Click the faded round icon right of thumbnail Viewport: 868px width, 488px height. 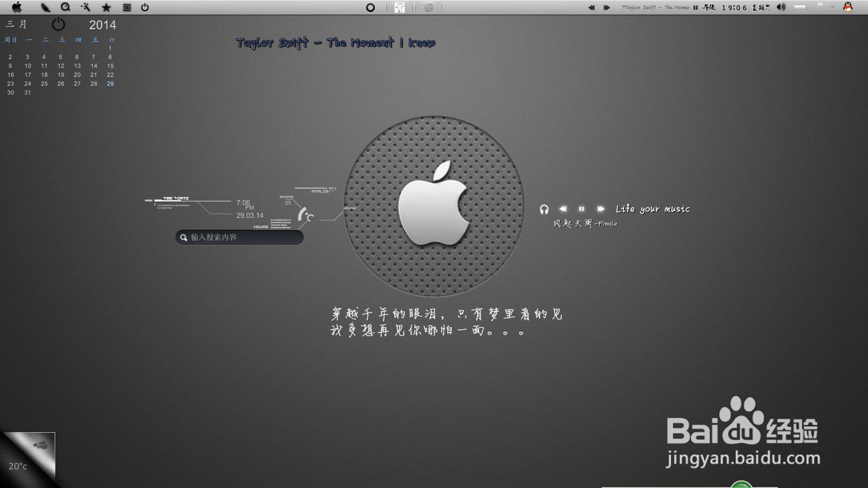[429, 8]
